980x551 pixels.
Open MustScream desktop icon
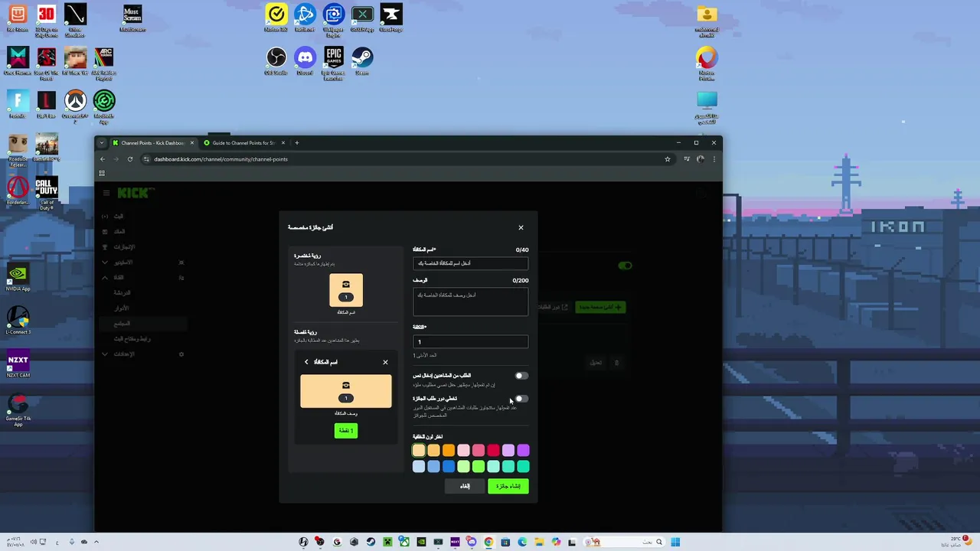point(132,18)
